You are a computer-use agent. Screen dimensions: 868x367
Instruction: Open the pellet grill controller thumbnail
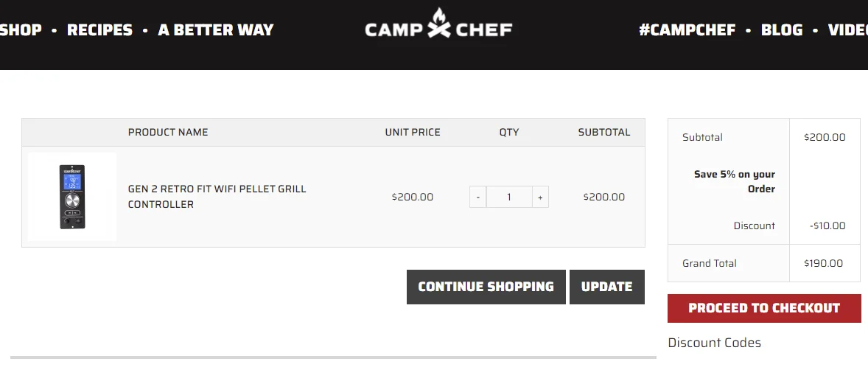click(x=72, y=197)
